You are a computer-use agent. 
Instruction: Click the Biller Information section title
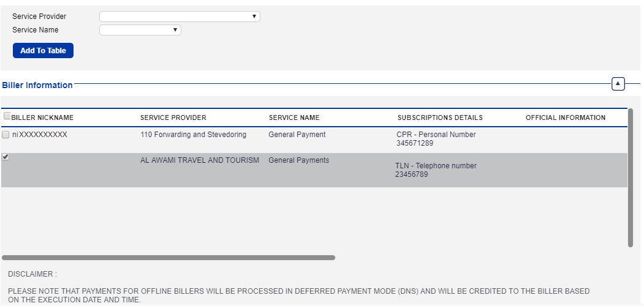37,85
